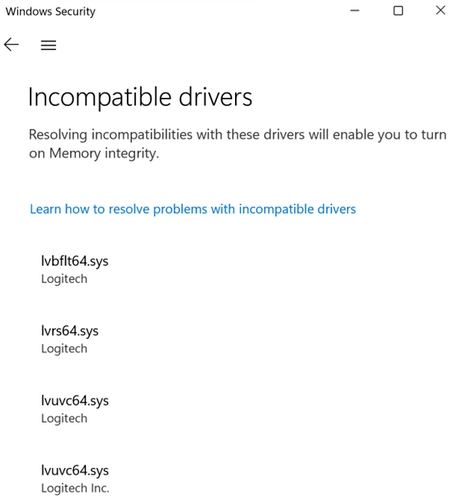Click the Incompatible drivers page heading

(x=140, y=97)
